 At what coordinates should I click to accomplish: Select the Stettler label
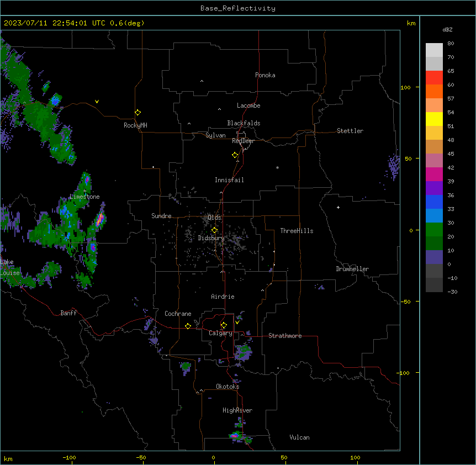350,131
